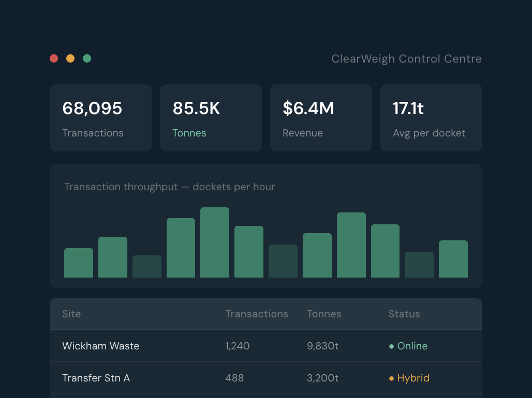
Task: Select the 68,095 Transactions card
Action: (x=100, y=118)
